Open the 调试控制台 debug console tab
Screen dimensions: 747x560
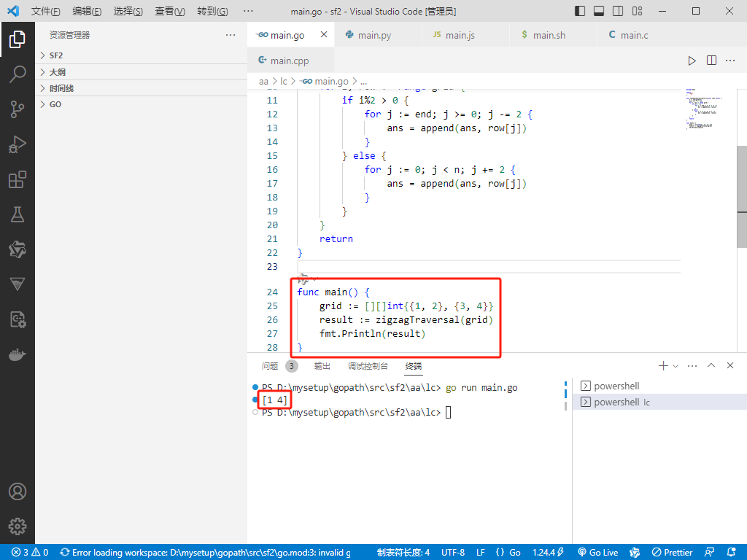tap(368, 366)
